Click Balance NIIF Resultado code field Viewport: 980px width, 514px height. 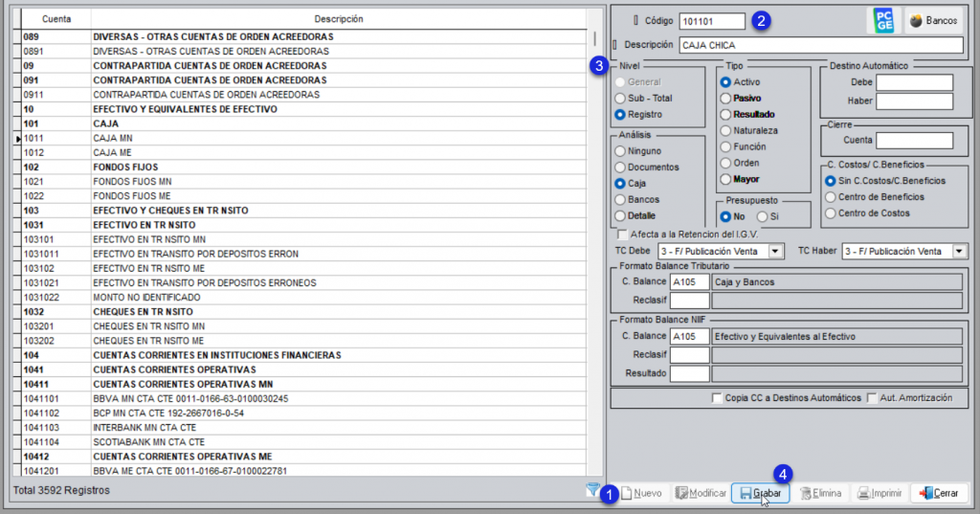pyautogui.click(x=689, y=373)
